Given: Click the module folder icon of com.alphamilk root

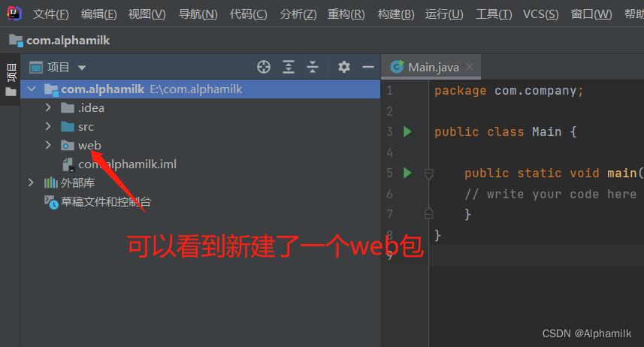Looking at the screenshot, I should (x=51, y=89).
